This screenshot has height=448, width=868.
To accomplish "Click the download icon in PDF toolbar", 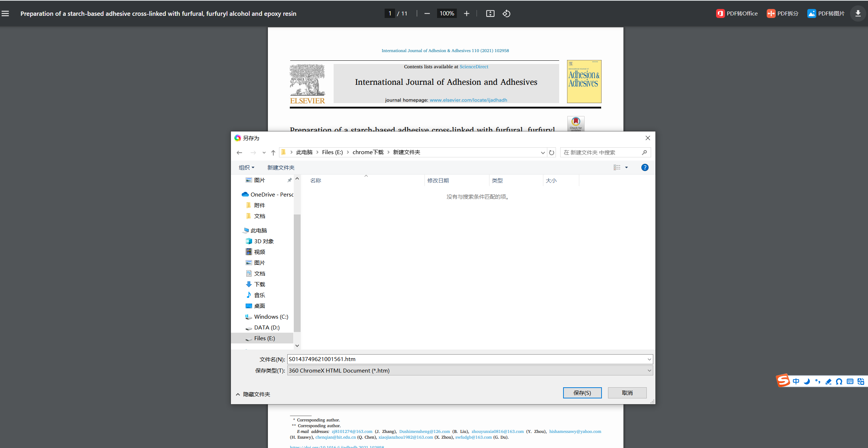I will [858, 14].
